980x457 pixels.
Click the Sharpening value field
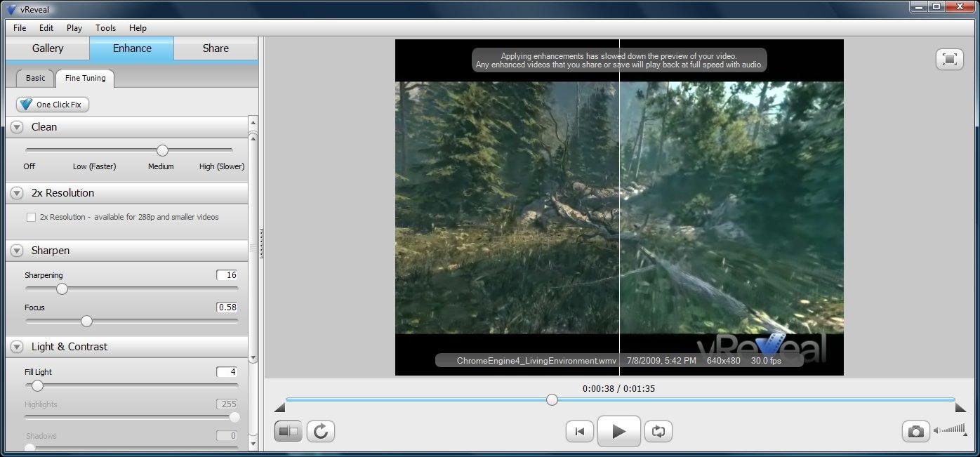coord(227,275)
